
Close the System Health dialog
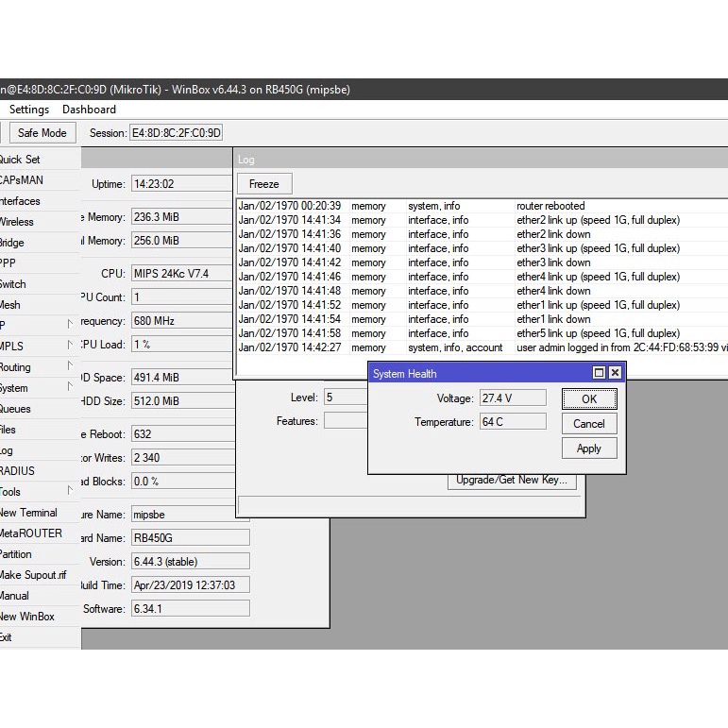615,373
